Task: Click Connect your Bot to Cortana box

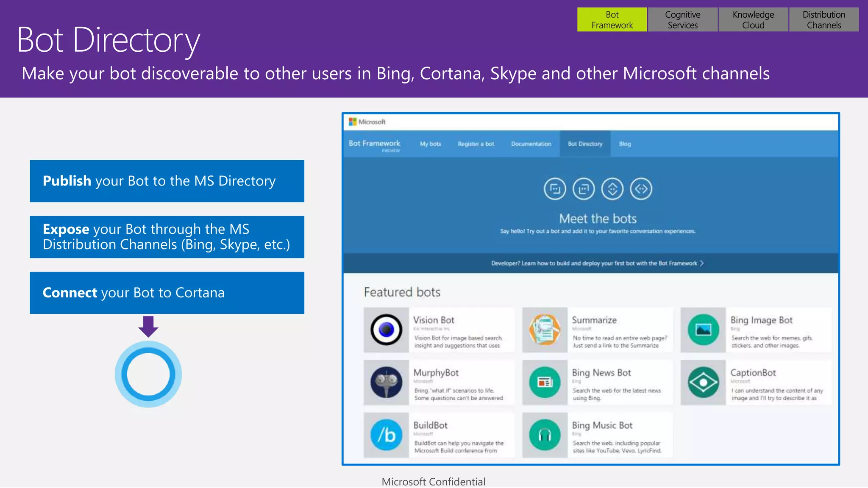Action: pyautogui.click(x=167, y=293)
